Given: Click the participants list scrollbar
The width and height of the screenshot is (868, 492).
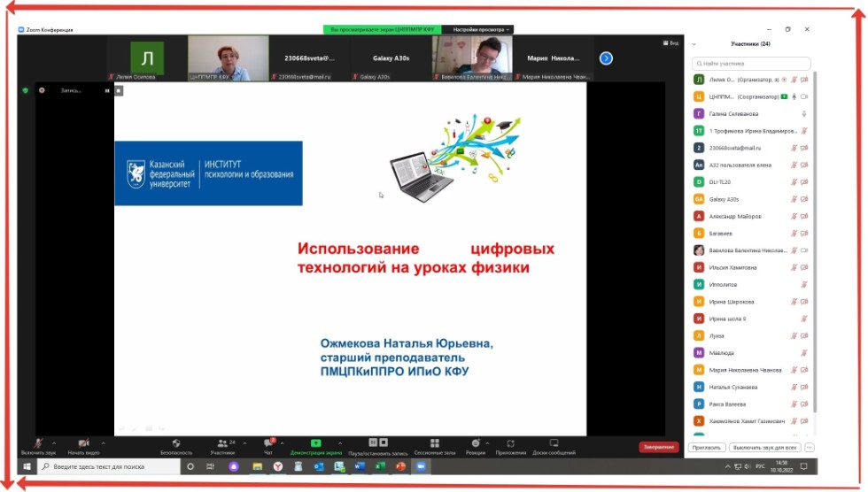Looking at the screenshot, I should tap(816, 177).
